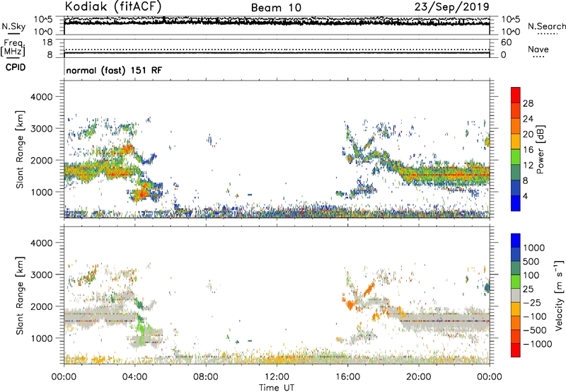Click the 4000 tick on power panel
566x392 pixels.
coord(42,97)
